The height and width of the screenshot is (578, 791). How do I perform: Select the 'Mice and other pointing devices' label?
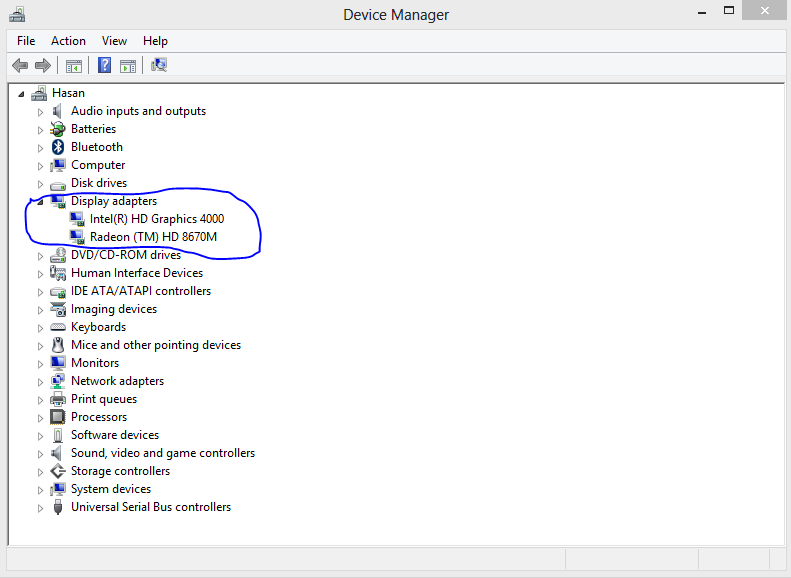coord(156,345)
